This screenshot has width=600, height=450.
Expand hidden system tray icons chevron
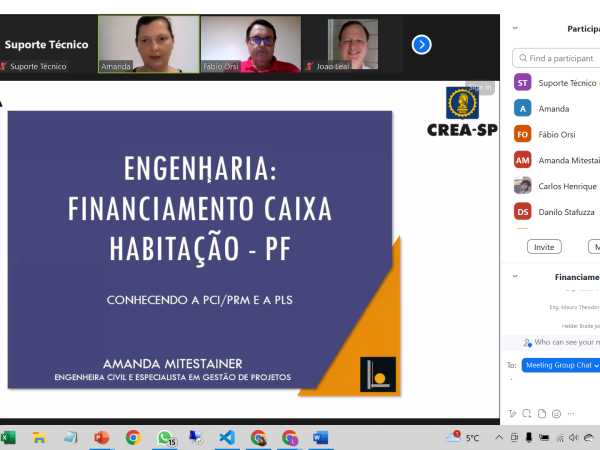(x=499, y=437)
